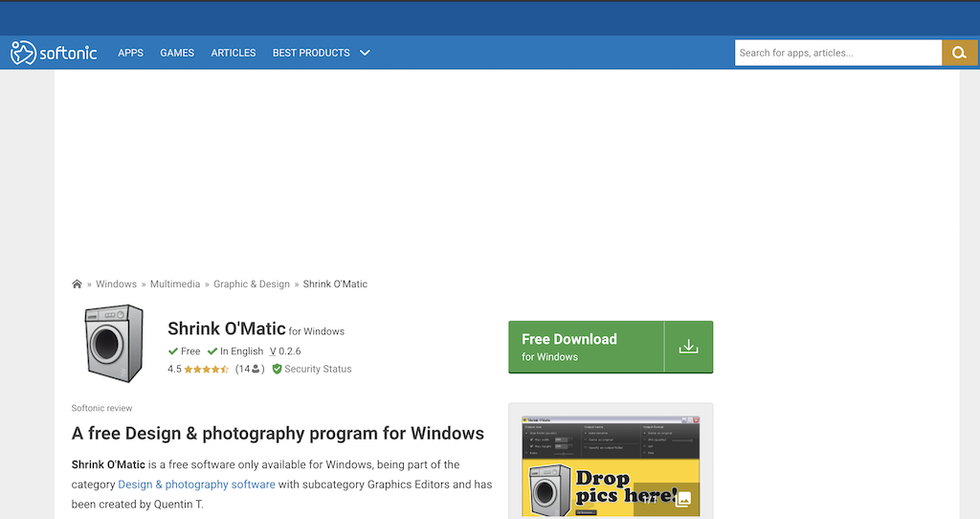Click version V 0.2.6 label
Screen dimensions: 980x519
285,351
